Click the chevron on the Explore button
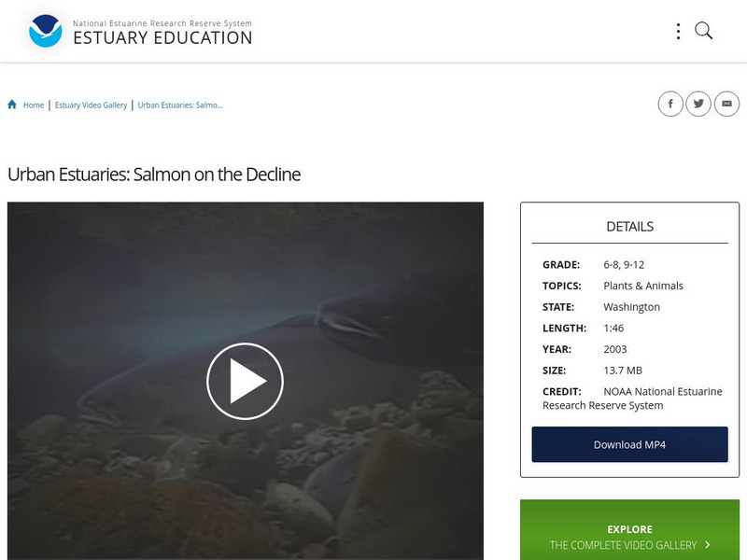The height and width of the screenshot is (560, 747). [706, 546]
